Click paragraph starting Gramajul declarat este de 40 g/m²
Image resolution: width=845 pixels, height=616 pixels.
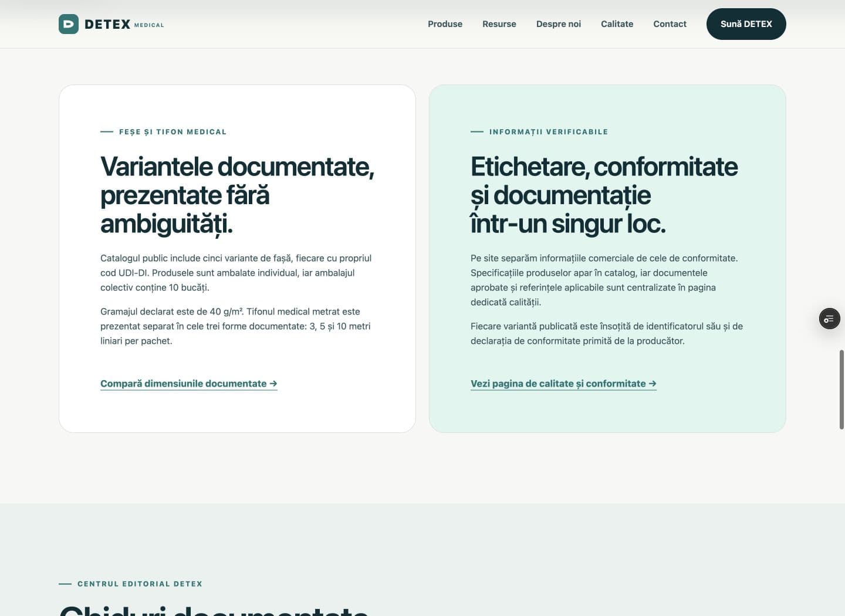(x=235, y=326)
